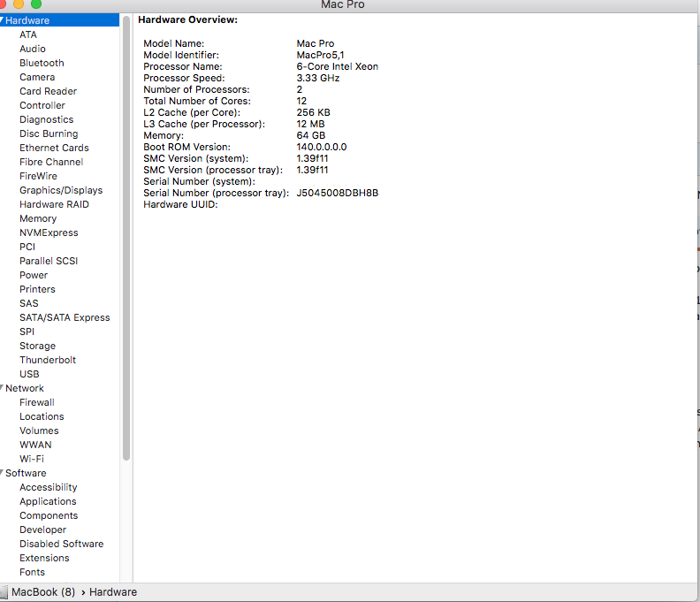Select Disc Burning in the sidebar

(x=49, y=133)
